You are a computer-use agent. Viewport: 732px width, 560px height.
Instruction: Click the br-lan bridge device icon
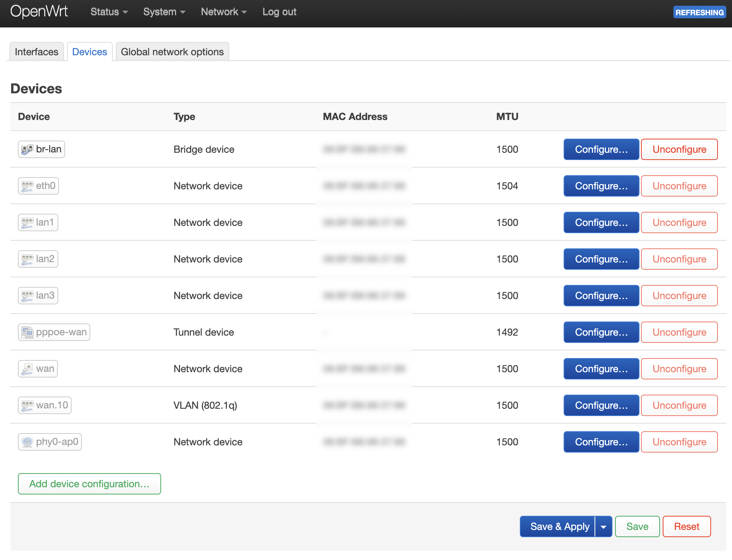point(27,149)
